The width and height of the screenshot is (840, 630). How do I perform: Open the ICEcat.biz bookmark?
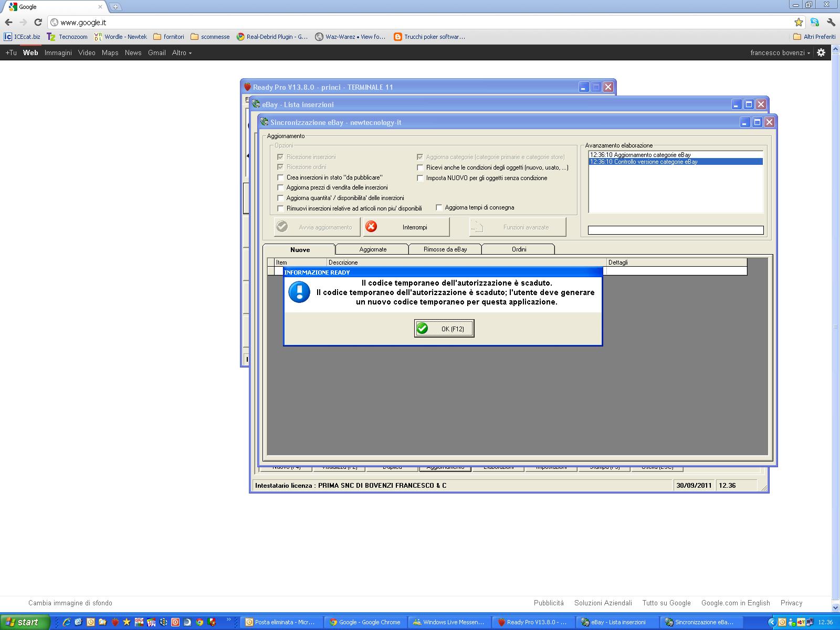(22, 37)
